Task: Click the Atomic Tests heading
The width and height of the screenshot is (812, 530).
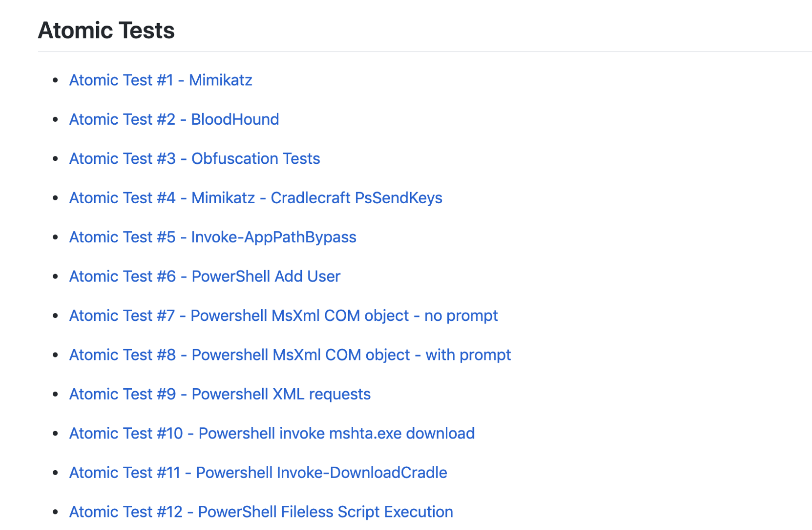Action: tap(106, 30)
